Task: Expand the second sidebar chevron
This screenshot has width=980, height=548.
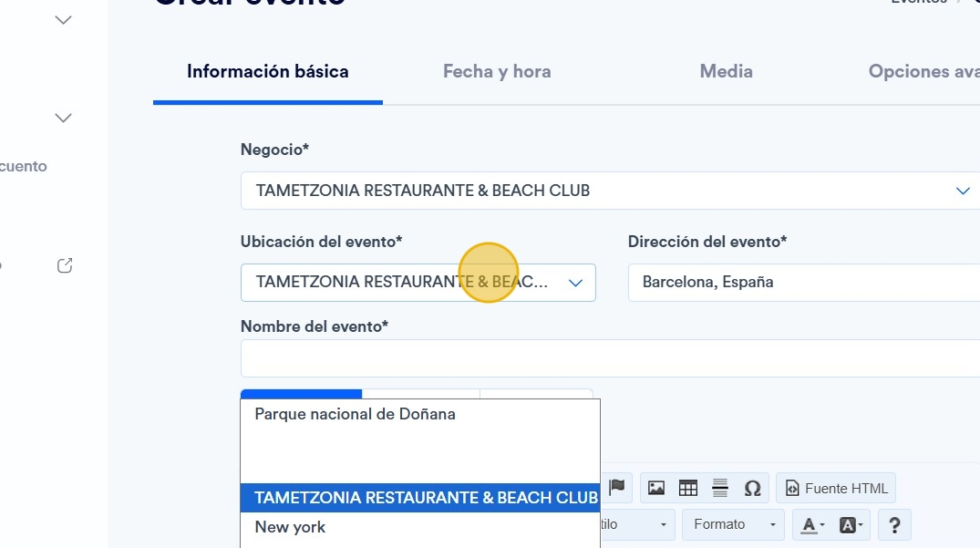Action: pos(63,118)
